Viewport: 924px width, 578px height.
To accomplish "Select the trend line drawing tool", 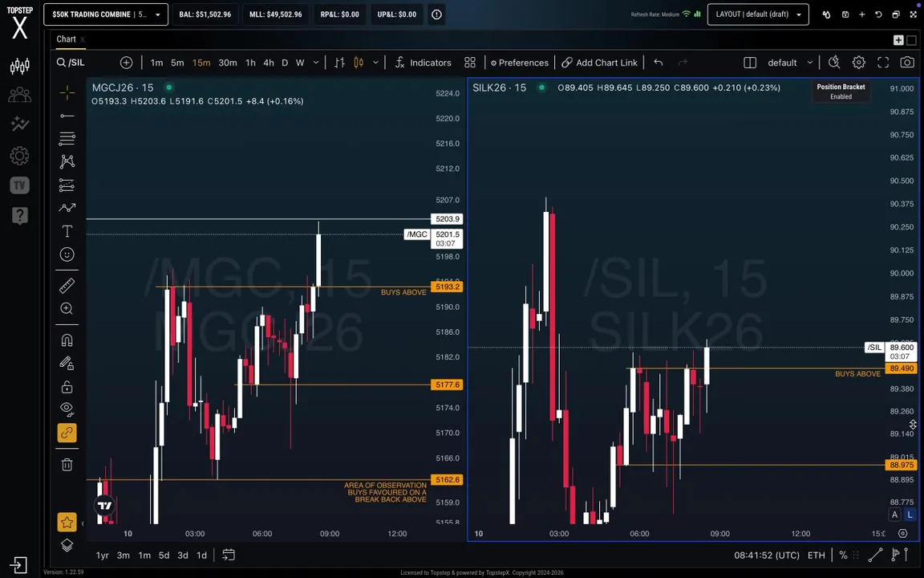I will 67,116.
